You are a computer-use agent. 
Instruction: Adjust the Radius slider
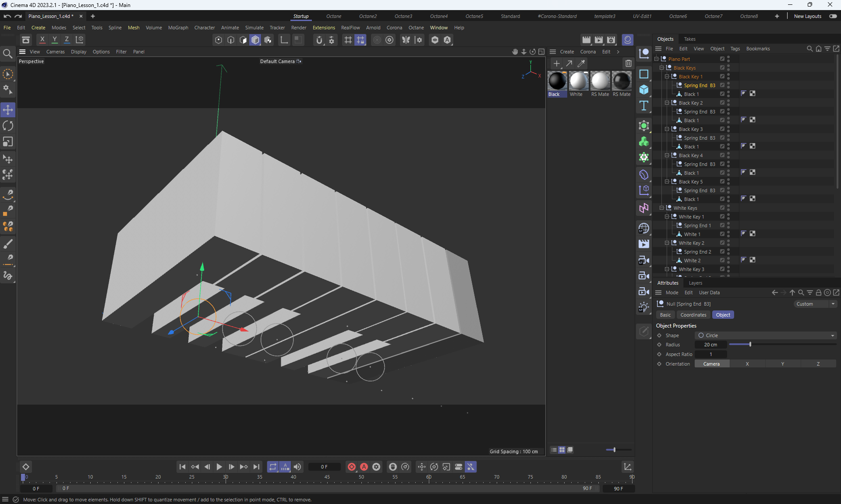(750, 345)
